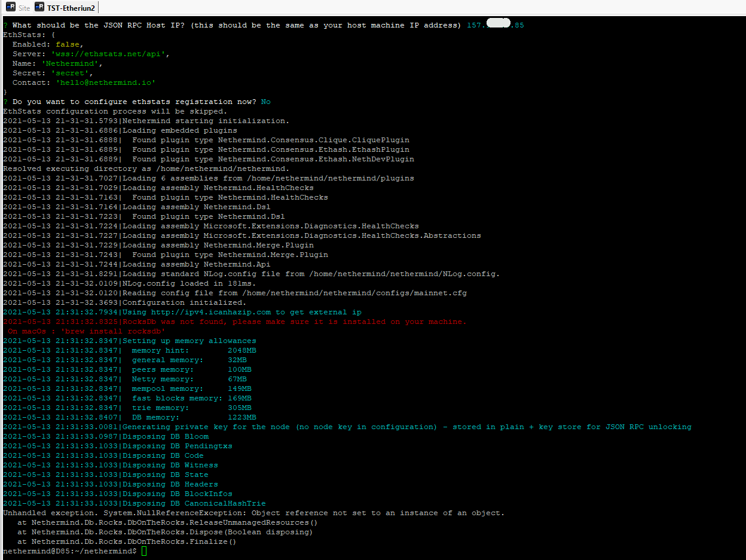746x560 pixels.
Task: Click the 'fast blocks memory: 169MB' line
Action: [x=127, y=398]
